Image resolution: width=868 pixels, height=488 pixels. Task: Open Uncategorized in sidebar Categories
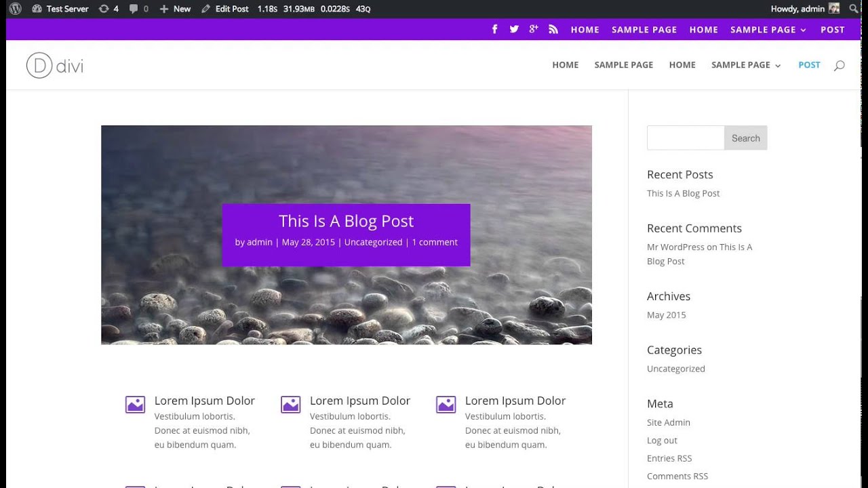[x=676, y=369]
